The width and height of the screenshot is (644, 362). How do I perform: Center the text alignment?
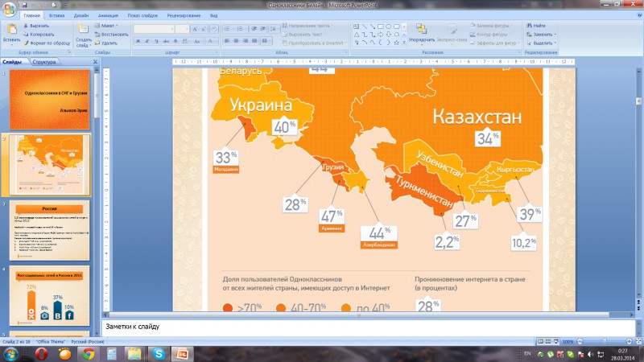tap(236, 41)
